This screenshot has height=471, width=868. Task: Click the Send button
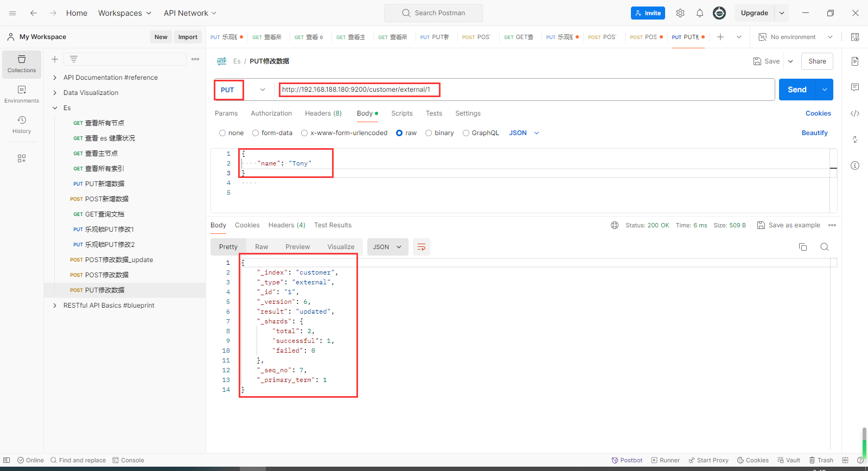coord(797,90)
